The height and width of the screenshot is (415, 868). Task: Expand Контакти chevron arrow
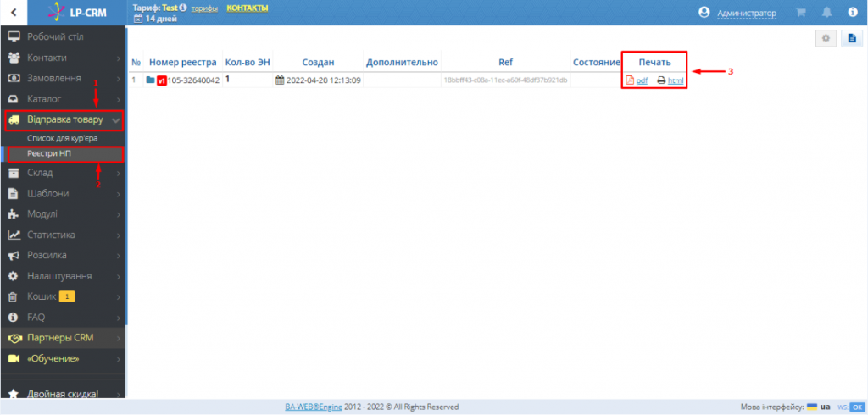click(x=119, y=58)
